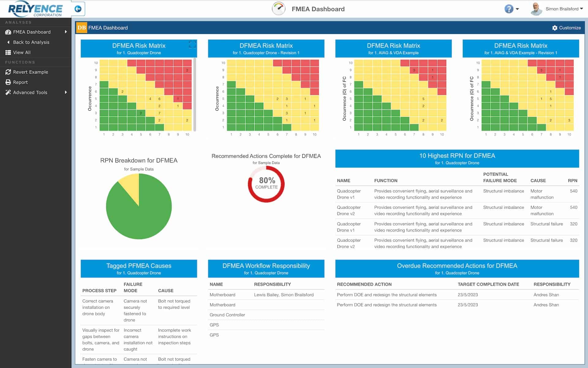The height and width of the screenshot is (368, 588).
Task: Open Report using the printer icon
Action: pyautogui.click(x=8, y=82)
